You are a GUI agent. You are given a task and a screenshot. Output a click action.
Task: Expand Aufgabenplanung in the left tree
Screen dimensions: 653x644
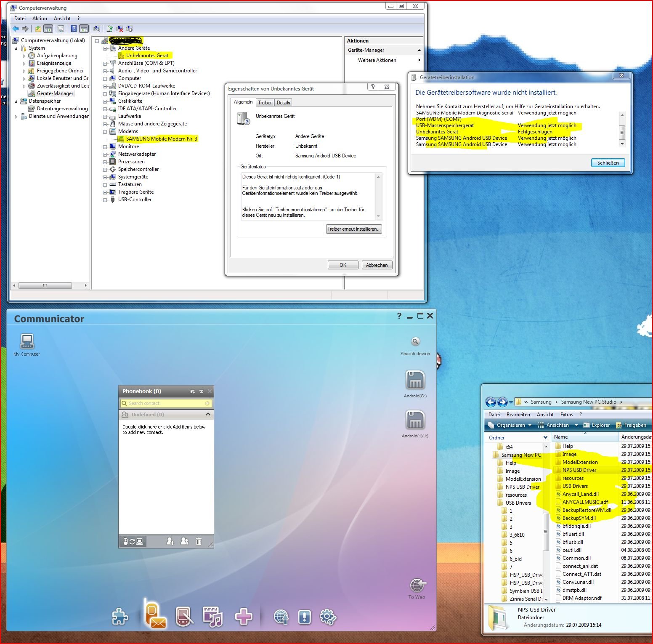pyautogui.click(x=24, y=56)
